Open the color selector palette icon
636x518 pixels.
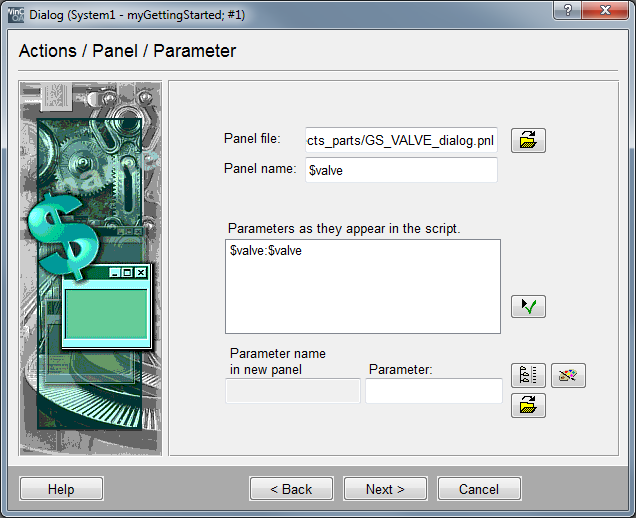tap(568, 376)
